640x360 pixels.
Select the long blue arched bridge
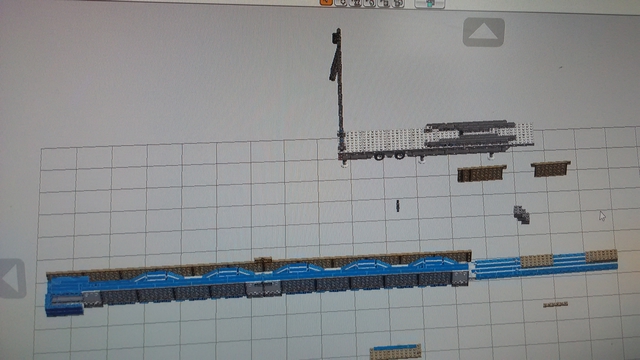pos(259,283)
